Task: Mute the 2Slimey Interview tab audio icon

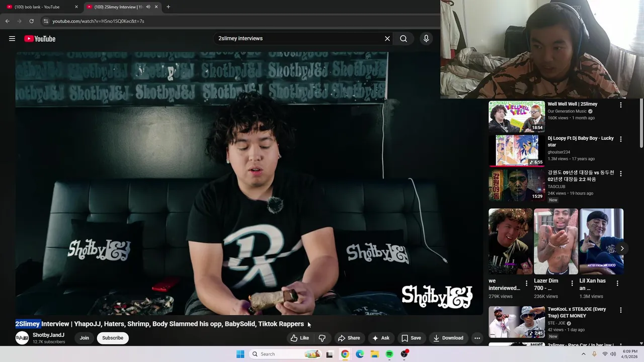Action: pos(148,7)
